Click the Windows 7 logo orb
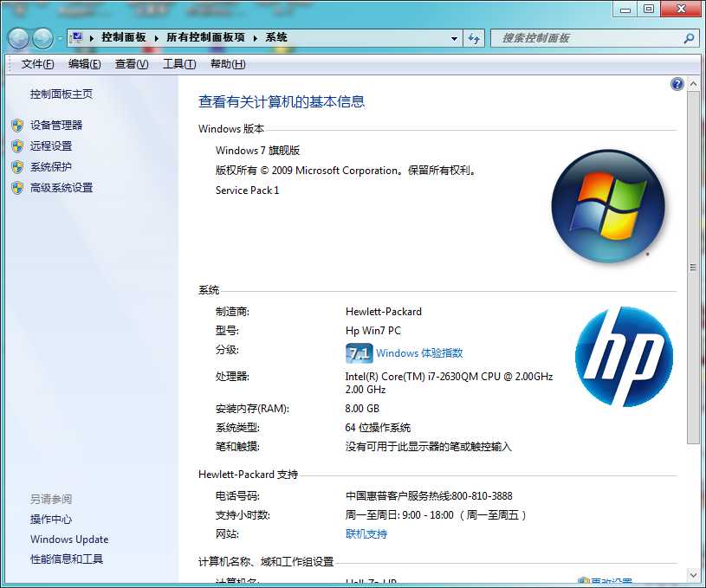 (608, 206)
